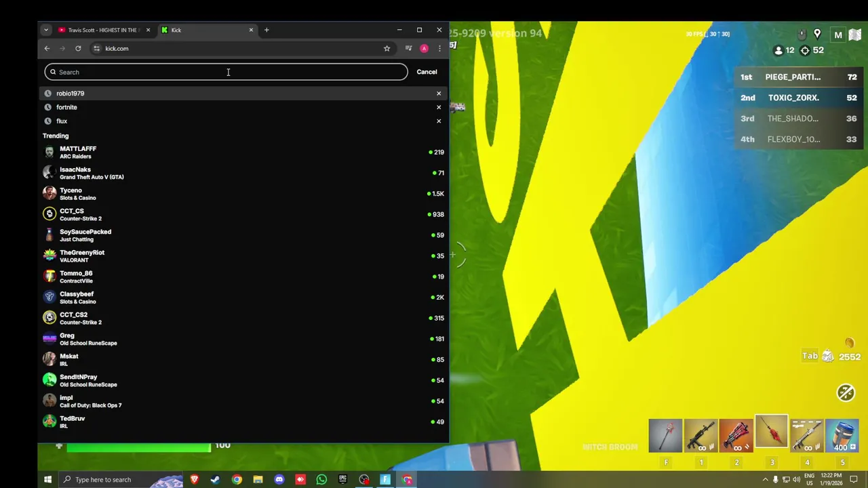Open tab search dropdown arrow
This screenshot has height=488, width=868.
(45, 30)
